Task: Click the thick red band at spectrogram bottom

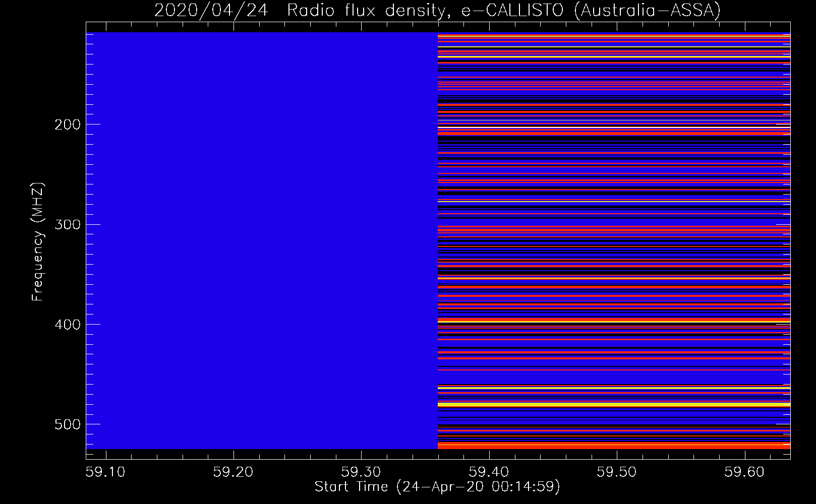Action: tap(614, 446)
